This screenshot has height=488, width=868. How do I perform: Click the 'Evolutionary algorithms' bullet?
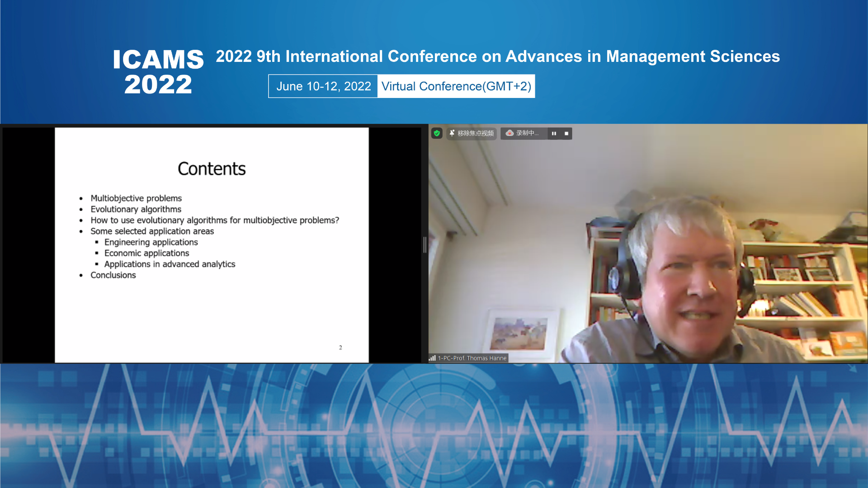point(136,209)
